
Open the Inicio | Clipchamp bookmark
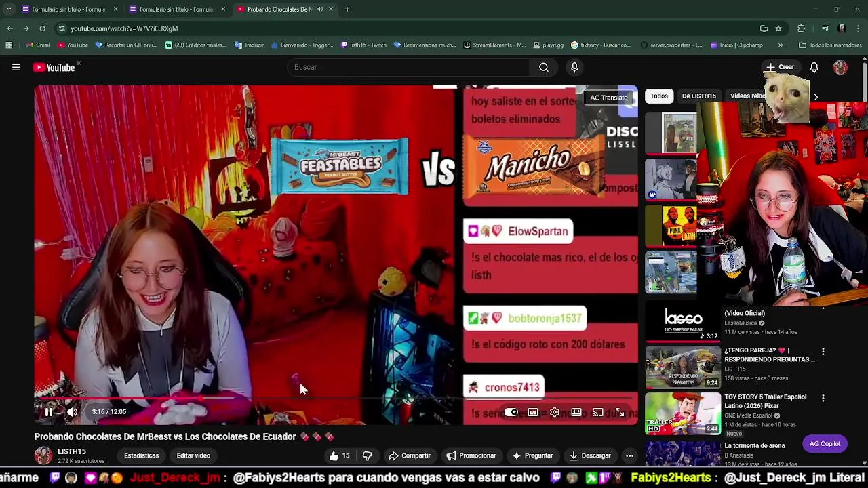click(736, 45)
